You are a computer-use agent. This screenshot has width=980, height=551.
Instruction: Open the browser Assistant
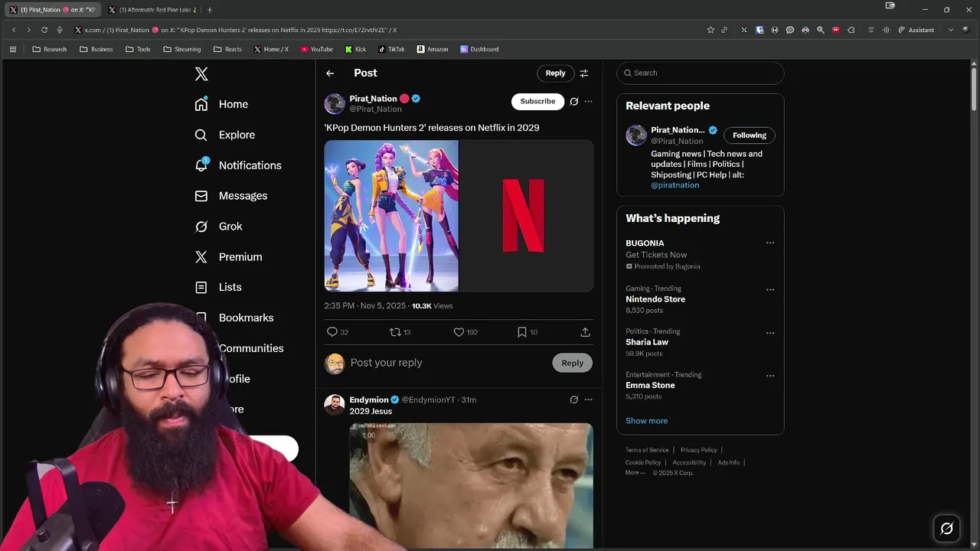[x=916, y=30]
